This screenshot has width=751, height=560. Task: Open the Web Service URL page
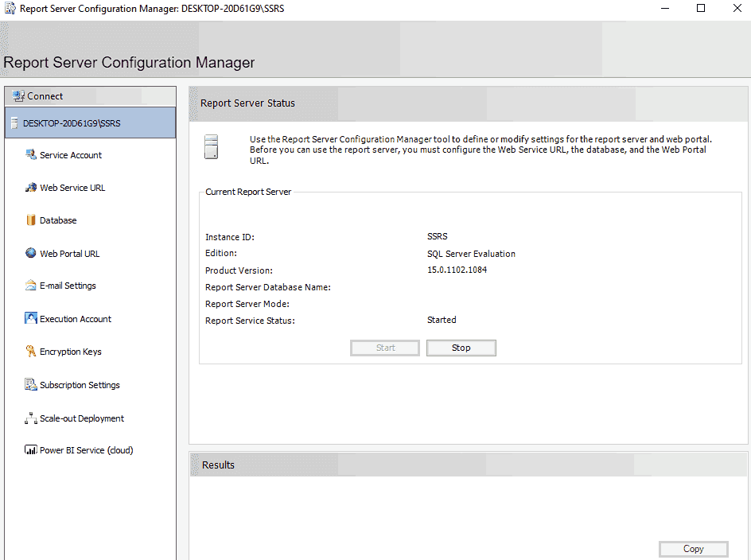(72, 188)
